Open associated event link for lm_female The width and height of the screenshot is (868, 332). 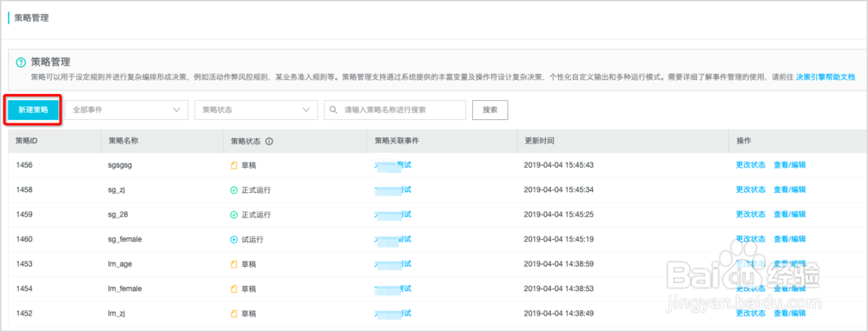click(x=393, y=289)
